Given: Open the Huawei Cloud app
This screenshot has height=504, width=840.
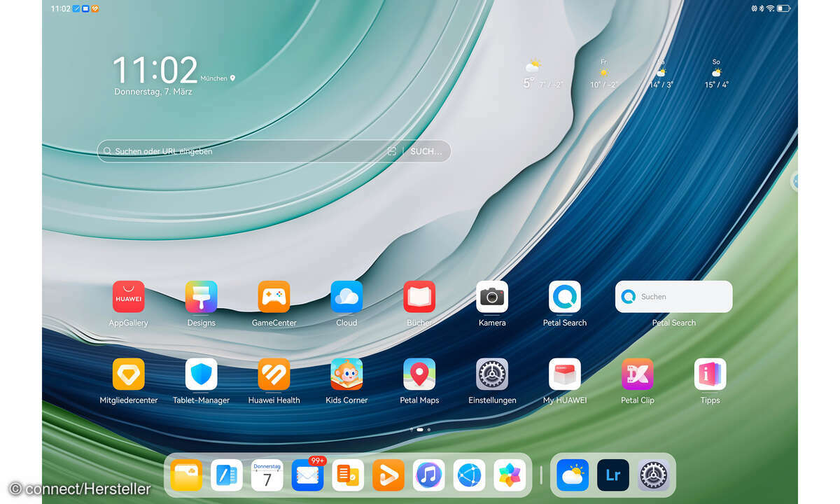Looking at the screenshot, I should [x=346, y=297].
